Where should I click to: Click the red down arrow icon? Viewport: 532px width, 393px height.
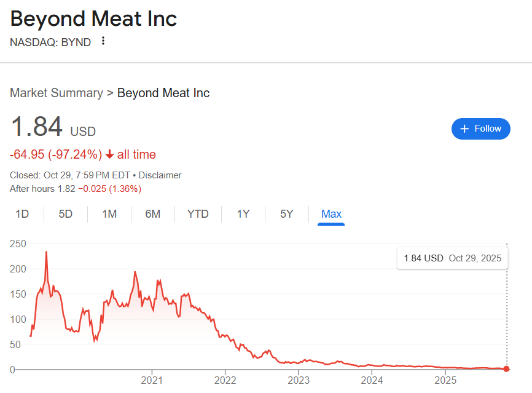(109, 154)
